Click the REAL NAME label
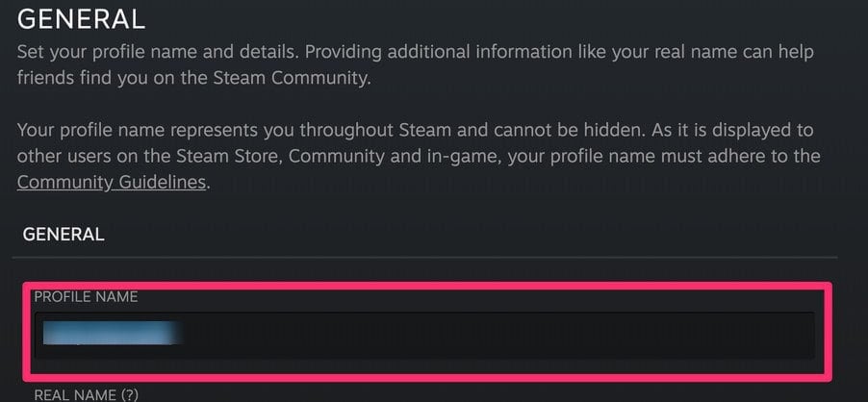This screenshot has height=402, width=868. click(72, 394)
